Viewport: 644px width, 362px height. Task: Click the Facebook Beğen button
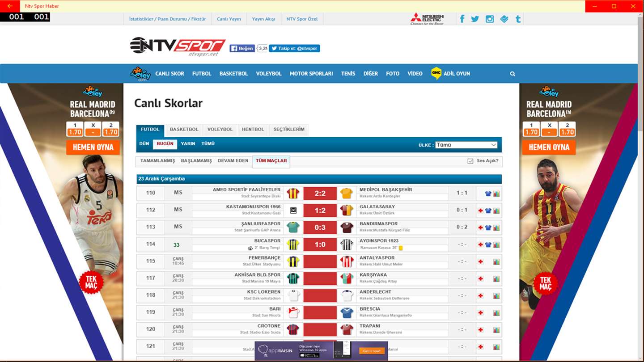click(x=242, y=48)
